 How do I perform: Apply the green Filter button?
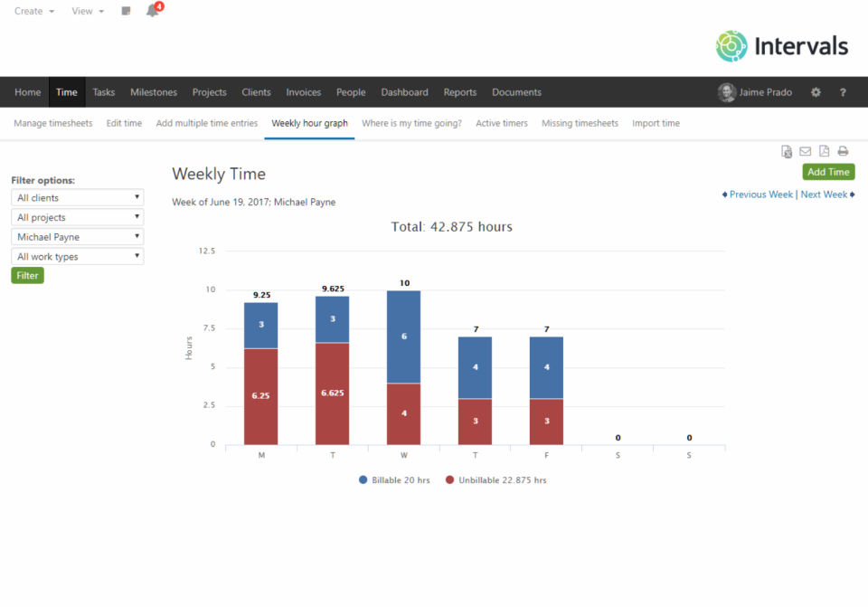27,275
